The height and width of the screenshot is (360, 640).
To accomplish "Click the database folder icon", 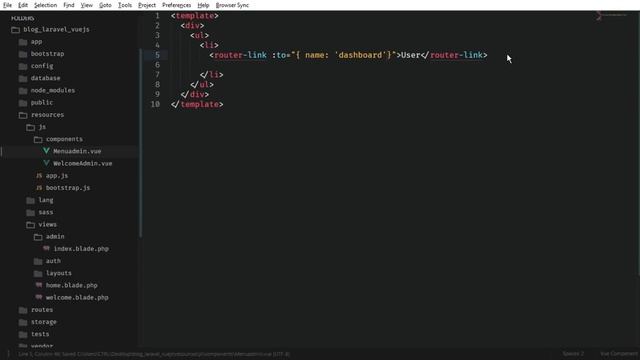I will coord(23,78).
